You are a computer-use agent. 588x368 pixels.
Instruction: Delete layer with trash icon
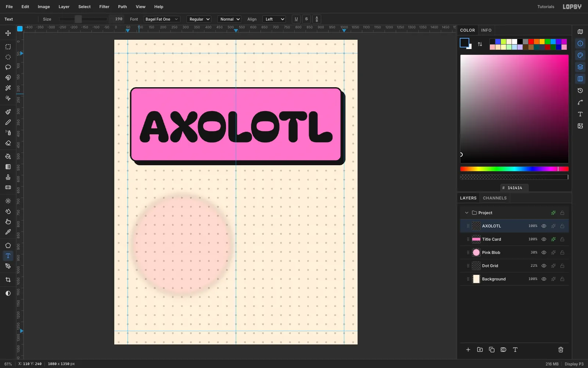point(561,350)
